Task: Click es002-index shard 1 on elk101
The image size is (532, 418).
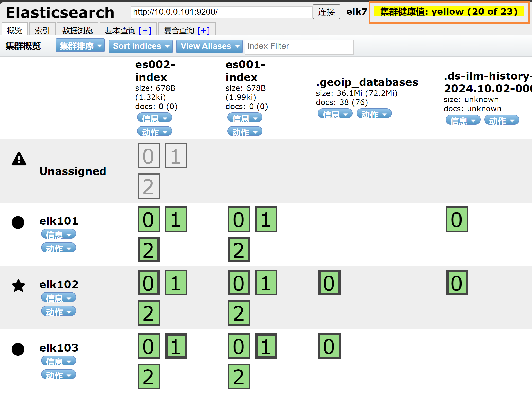Action: tap(176, 219)
